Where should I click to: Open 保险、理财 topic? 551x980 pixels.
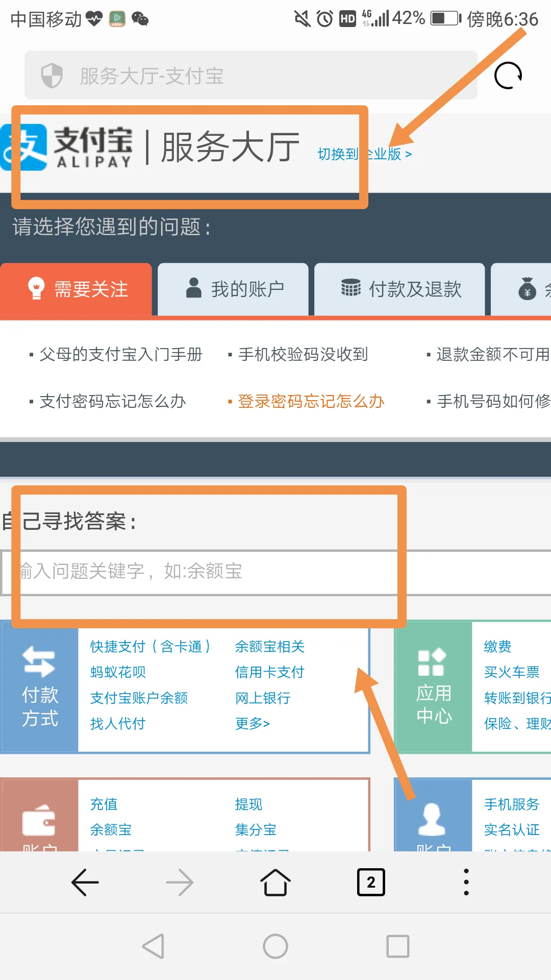point(517,723)
